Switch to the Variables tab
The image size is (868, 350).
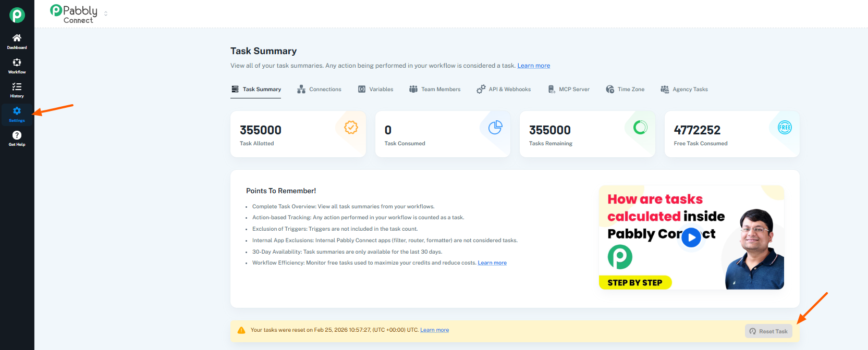pos(375,90)
